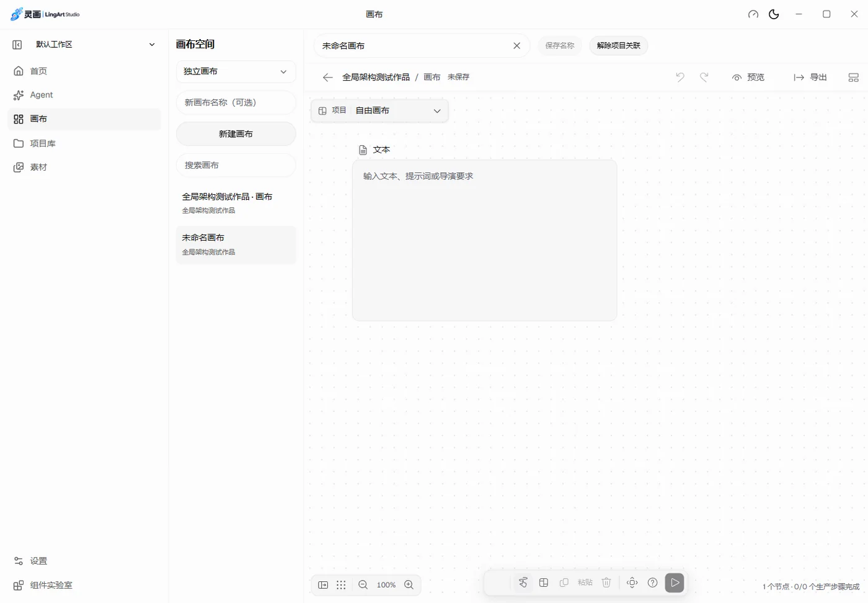
Task: Click the text node prompt input area
Action: (x=484, y=240)
